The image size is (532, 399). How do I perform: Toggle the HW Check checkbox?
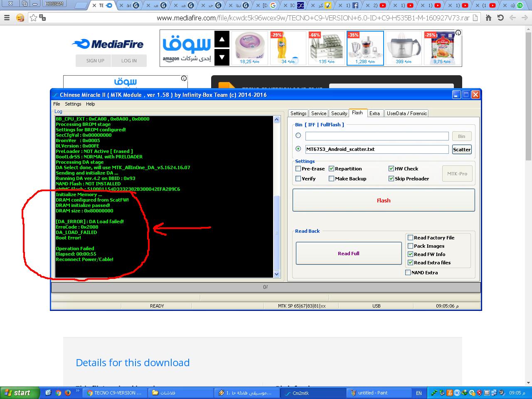[x=391, y=169]
